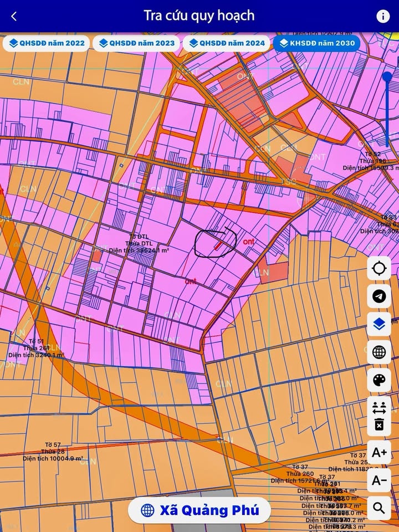This screenshot has height=532, width=399.
Task: Open the Xã Quảng Phú area selector
Action: pos(199,510)
